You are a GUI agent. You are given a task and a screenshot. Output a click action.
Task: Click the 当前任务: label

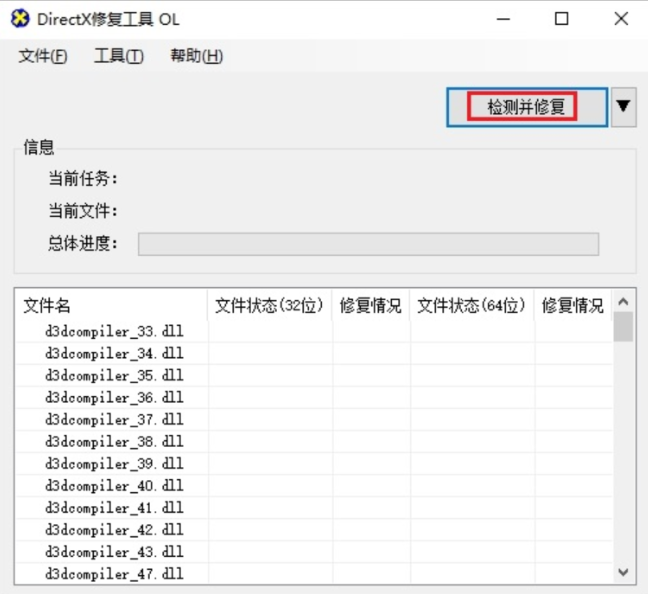(x=83, y=179)
